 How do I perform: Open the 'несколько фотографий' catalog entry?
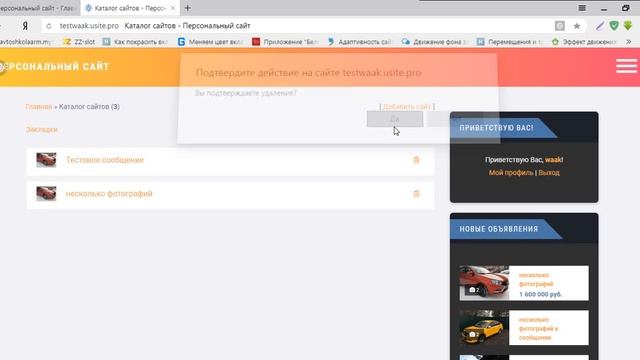[x=109, y=193]
